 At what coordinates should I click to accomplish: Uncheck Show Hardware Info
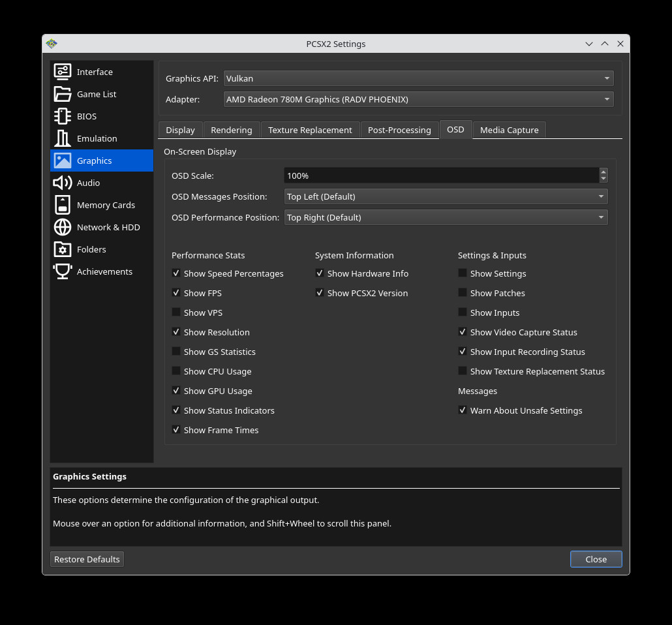320,273
